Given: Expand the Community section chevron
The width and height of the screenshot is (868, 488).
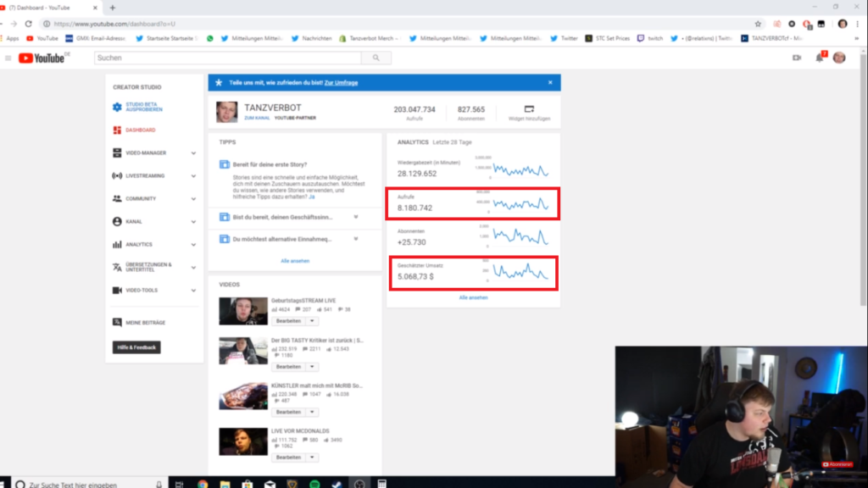Looking at the screenshot, I should (x=193, y=198).
